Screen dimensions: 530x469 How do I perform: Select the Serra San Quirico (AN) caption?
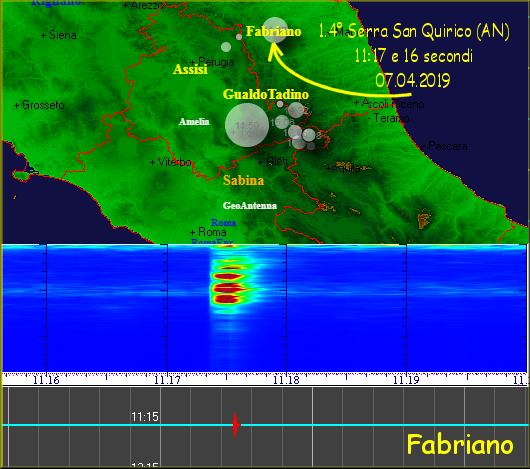(429, 31)
